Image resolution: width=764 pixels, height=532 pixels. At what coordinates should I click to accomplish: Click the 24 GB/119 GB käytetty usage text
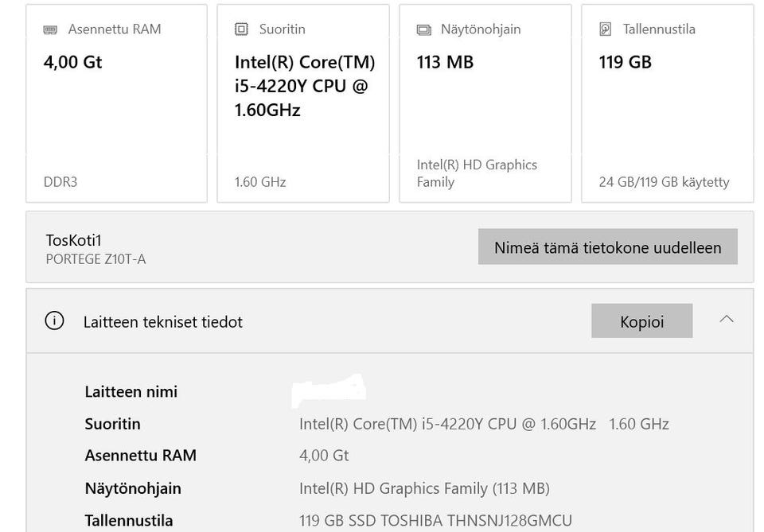tap(664, 182)
